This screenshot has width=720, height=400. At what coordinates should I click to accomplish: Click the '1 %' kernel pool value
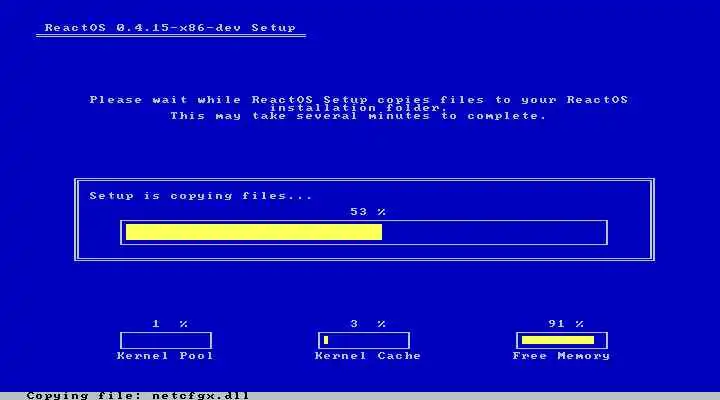point(170,324)
